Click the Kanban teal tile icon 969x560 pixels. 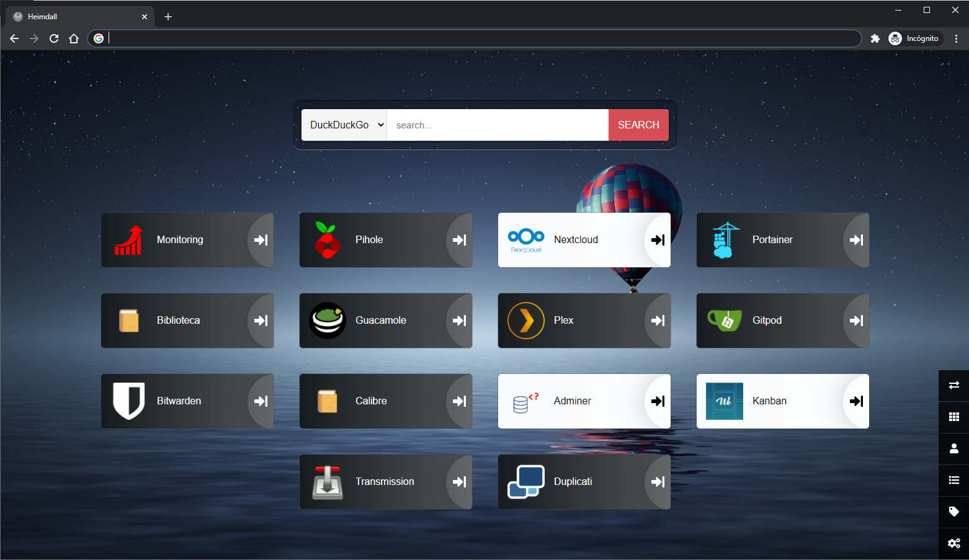[x=725, y=401]
